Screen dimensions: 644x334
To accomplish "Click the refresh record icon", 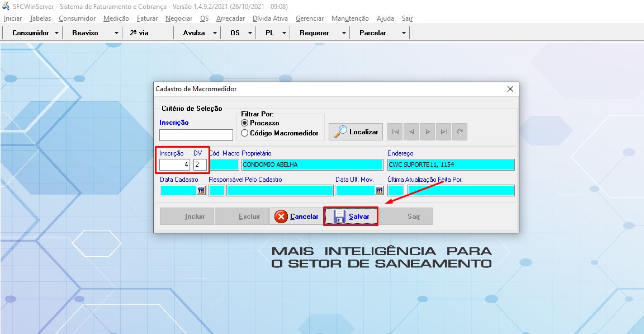I will [x=458, y=131].
